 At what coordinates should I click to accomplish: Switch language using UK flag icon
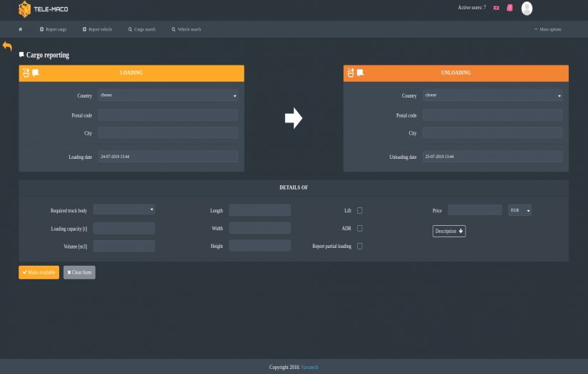(496, 8)
